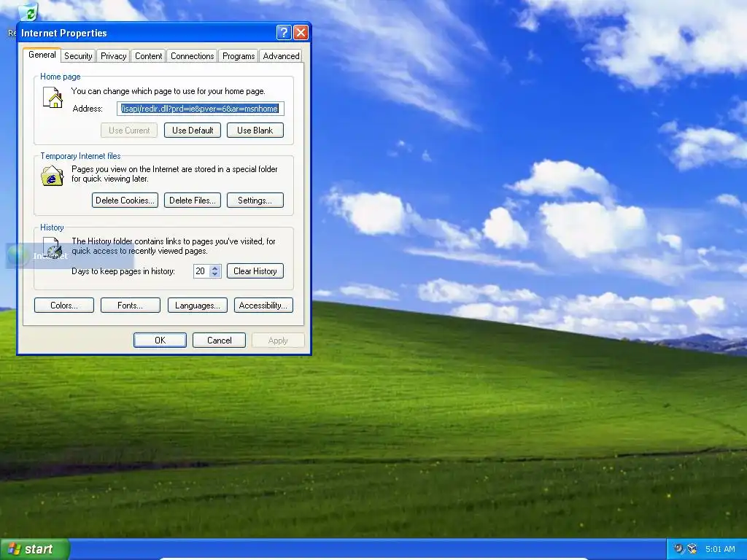This screenshot has height=560, width=747.
Task: Click the taskbar clock showing 5:01 AM
Action: [720, 549]
